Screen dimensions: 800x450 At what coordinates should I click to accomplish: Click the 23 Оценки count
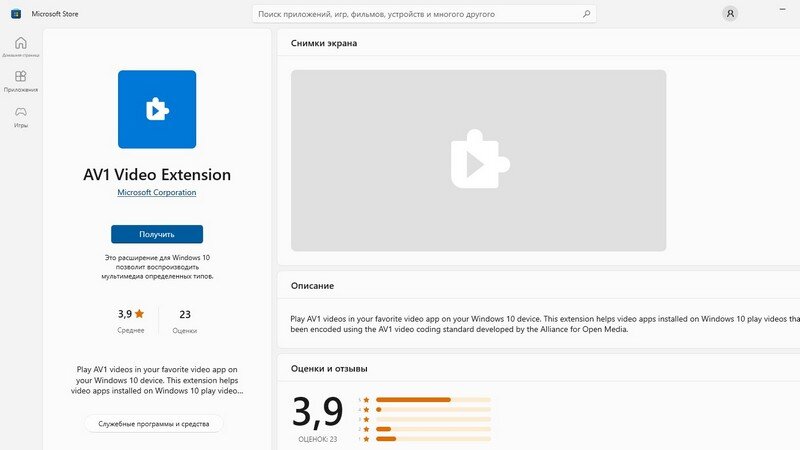coord(185,321)
